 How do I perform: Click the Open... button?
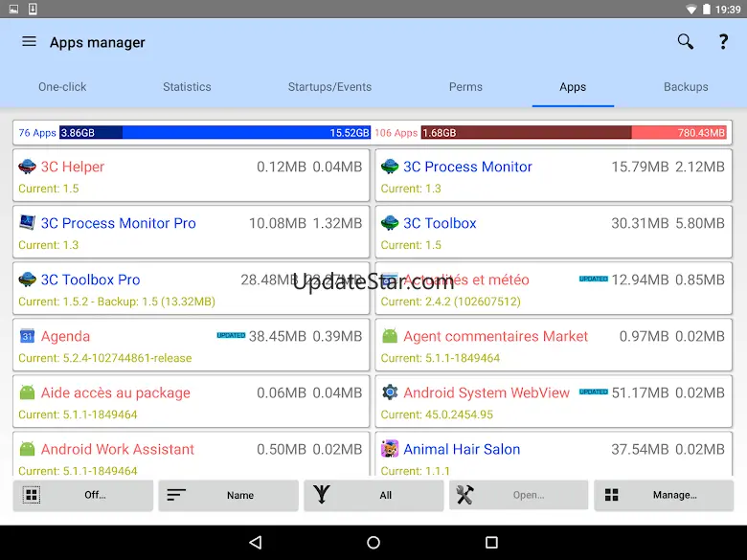coord(519,495)
